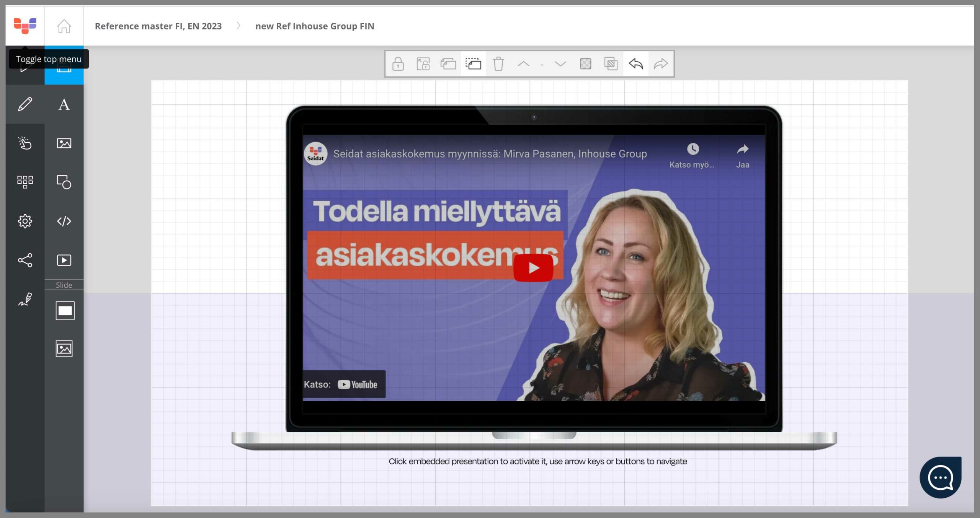Open the interactions tap-hand tool
This screenshot has height=518, width=980.
pyautogui.click(x=25, y=143)
